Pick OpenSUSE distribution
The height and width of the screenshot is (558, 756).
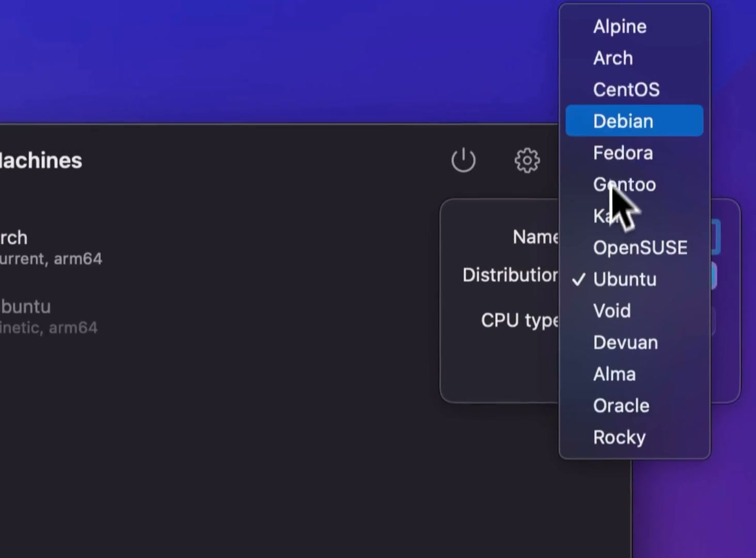pos(634,247)
